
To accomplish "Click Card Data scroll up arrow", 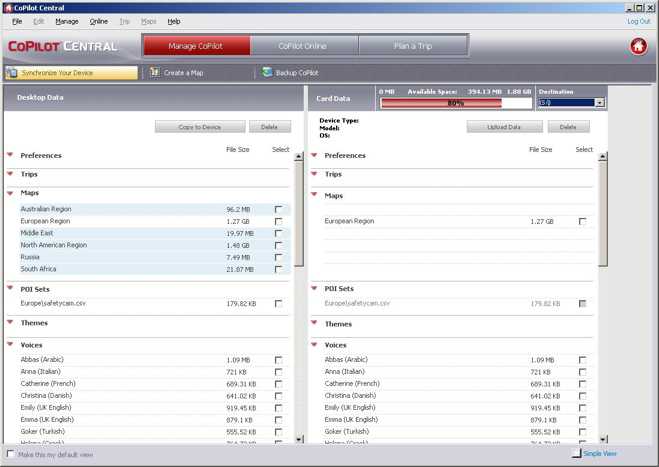I will pos(603,157).
